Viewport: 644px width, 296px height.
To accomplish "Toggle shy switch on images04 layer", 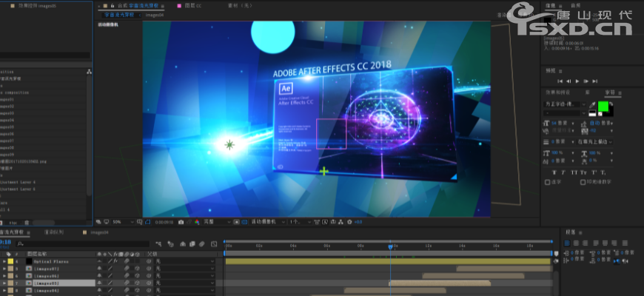I will 99,290.
